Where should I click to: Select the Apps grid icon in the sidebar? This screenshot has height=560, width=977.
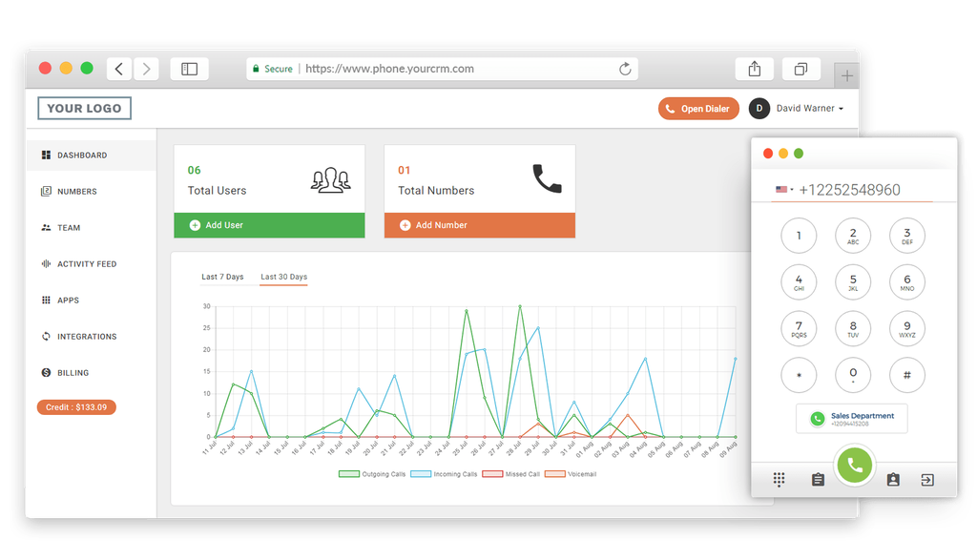pyautogui.click(x=46, y=300)
